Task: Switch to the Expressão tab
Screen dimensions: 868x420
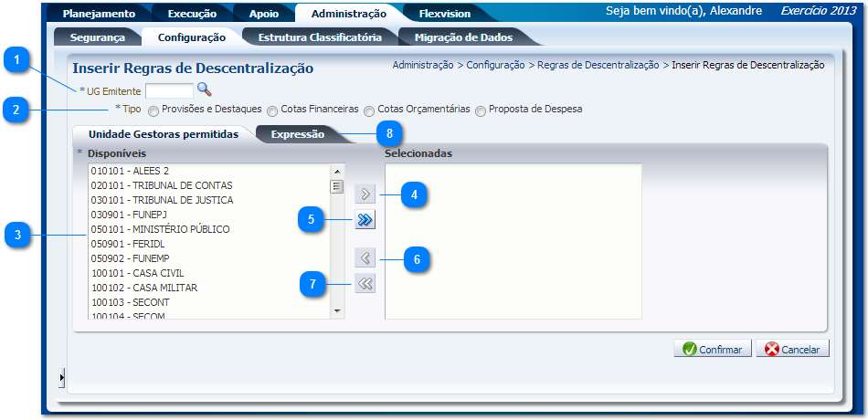Action: (298, 134)
